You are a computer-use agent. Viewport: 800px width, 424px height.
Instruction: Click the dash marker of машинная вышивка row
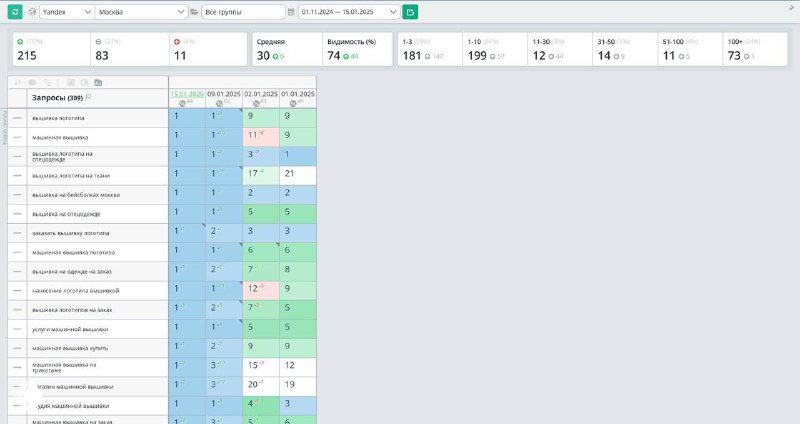pos(17,137)
